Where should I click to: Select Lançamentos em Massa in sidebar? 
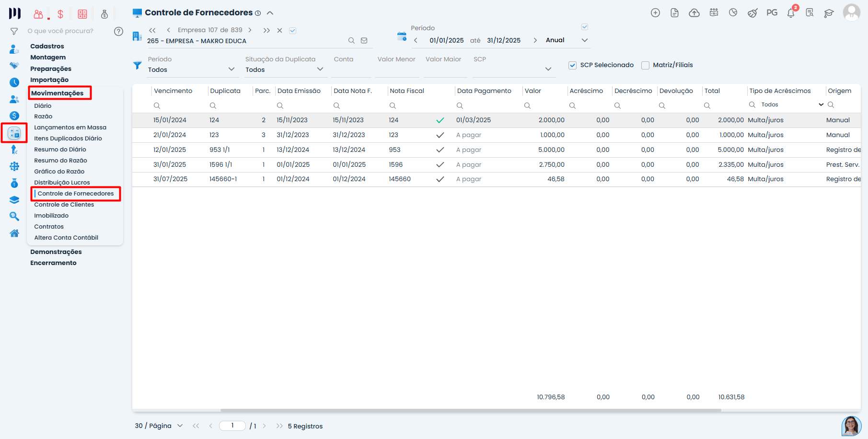(x=70, y=127)
